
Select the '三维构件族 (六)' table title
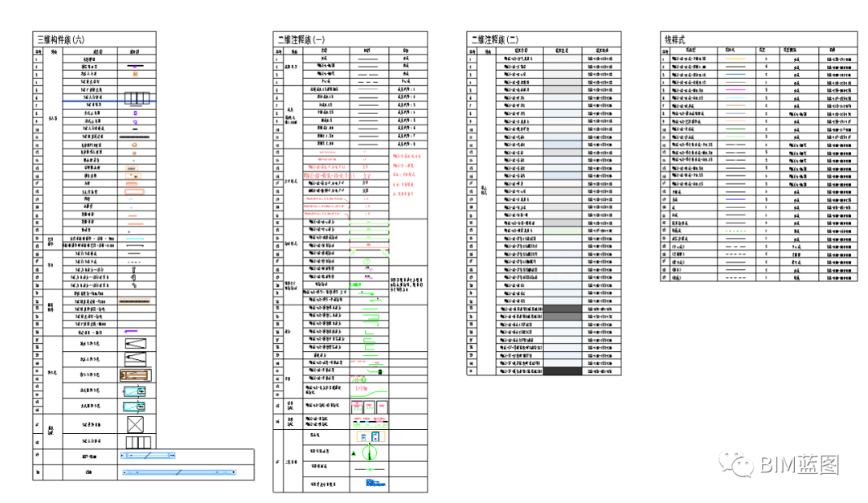(61, 40)
